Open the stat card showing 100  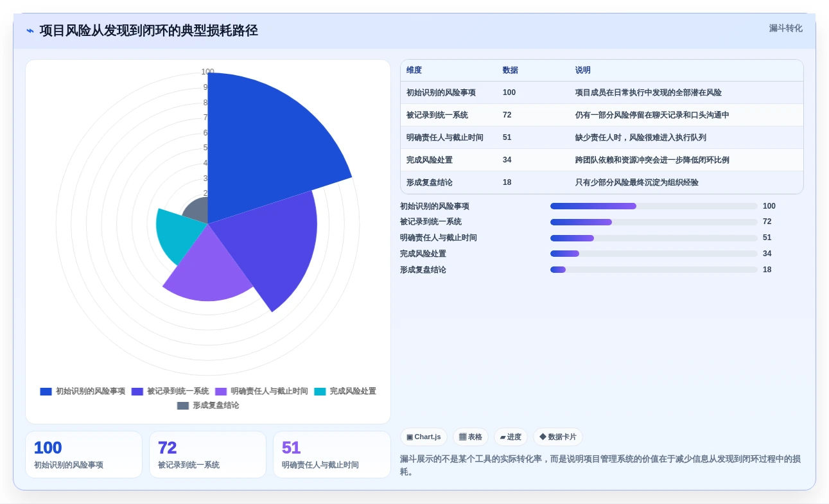(x=83, y=455)
